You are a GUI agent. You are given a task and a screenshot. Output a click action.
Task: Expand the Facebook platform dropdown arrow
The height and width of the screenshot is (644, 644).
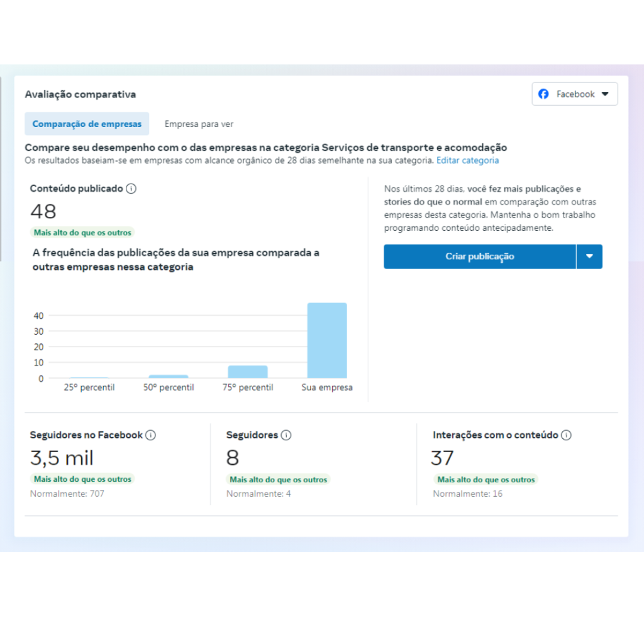[x=605, y=94]
